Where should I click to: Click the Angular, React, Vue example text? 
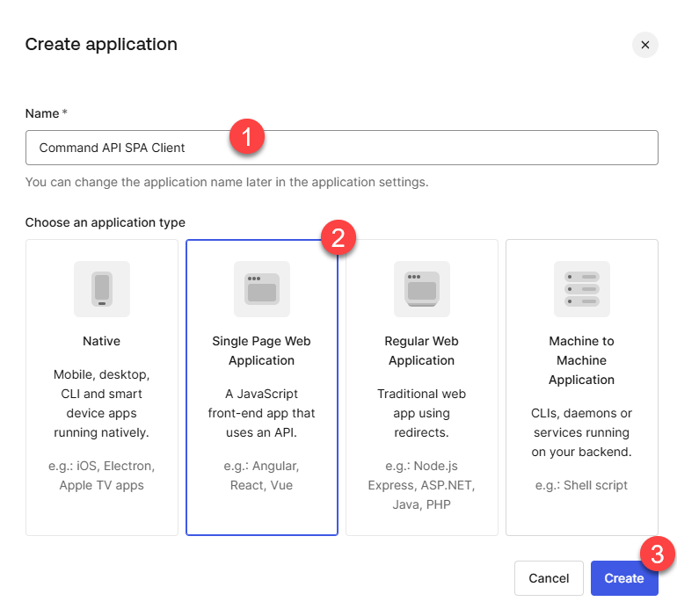coord(261,475)
